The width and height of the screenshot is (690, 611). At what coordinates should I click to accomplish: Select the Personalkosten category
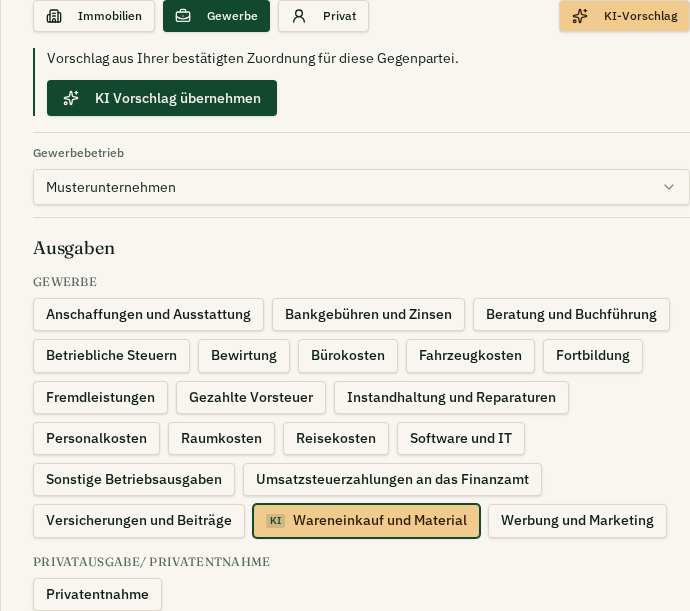click(x=96, y=438)
